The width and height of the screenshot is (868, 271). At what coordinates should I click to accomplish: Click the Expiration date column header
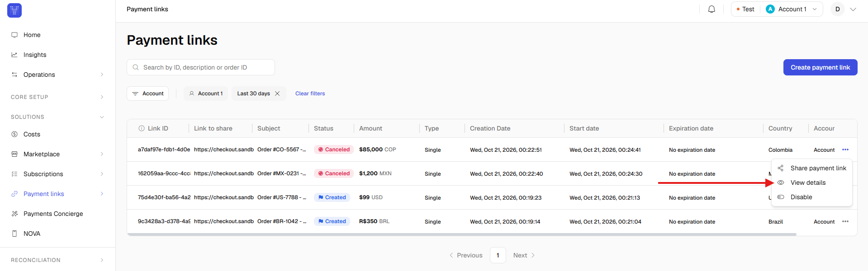point(691,128)
